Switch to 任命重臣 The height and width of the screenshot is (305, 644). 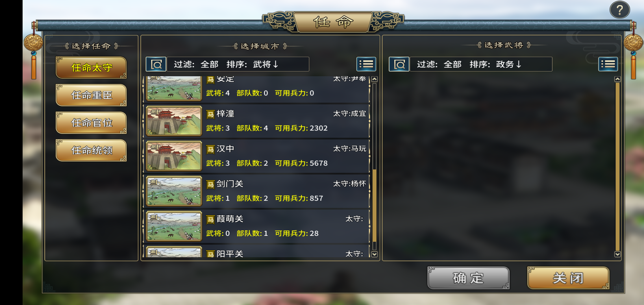(x=91, y=95)
